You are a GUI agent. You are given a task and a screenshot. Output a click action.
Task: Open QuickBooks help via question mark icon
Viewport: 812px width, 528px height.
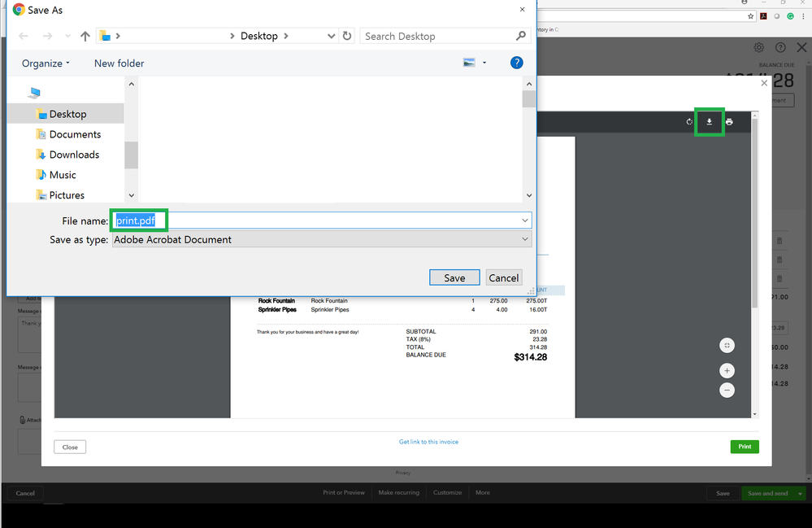coord(780,47)
